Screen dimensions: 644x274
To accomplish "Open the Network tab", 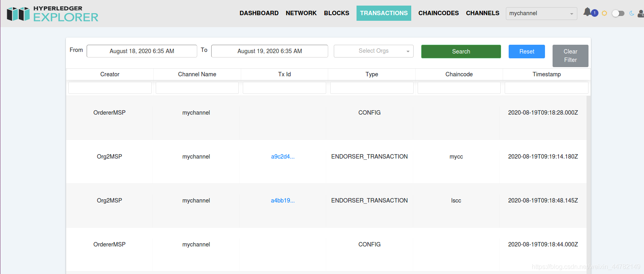I will pyautogui.click(x=301, y=13).
